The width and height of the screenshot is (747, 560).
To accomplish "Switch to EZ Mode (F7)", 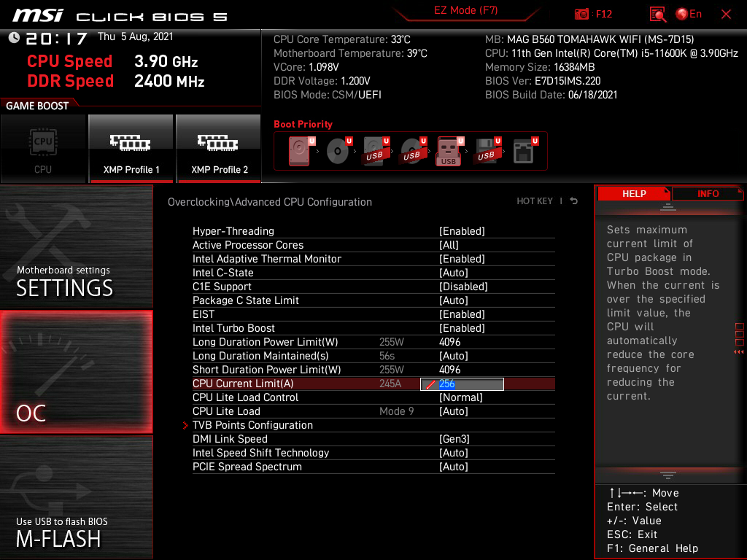I will (x=465, y=10).
